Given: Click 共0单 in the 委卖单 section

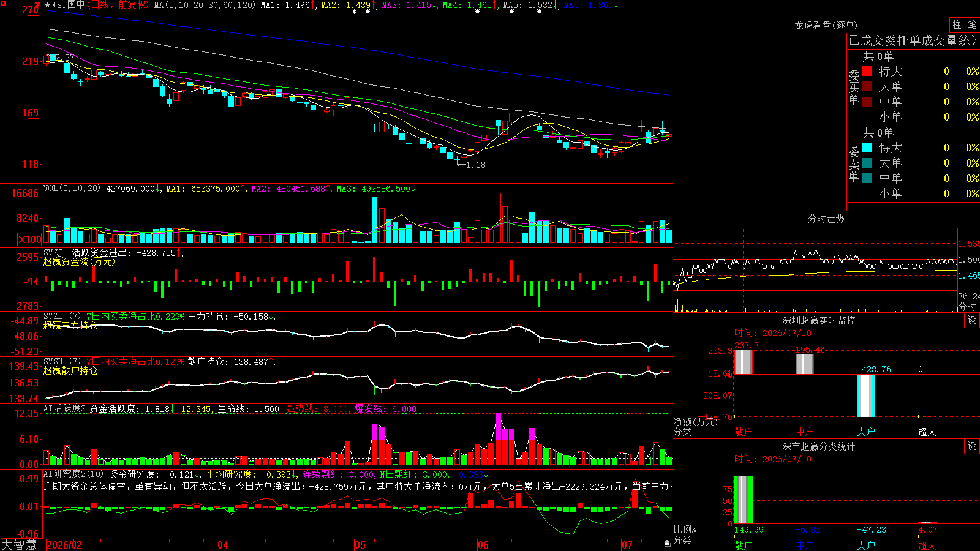Looking at the screenshot, I should tap(878, 133).
